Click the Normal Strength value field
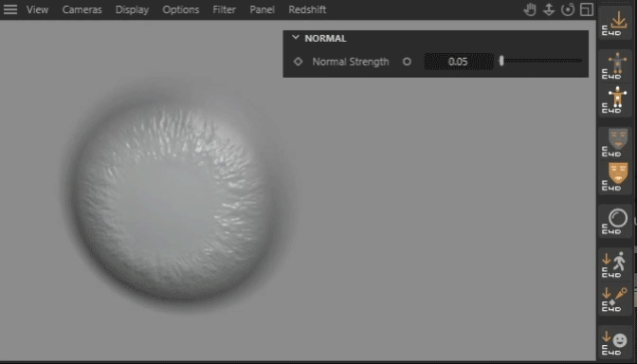637x364 pixels. click(459, 62)
